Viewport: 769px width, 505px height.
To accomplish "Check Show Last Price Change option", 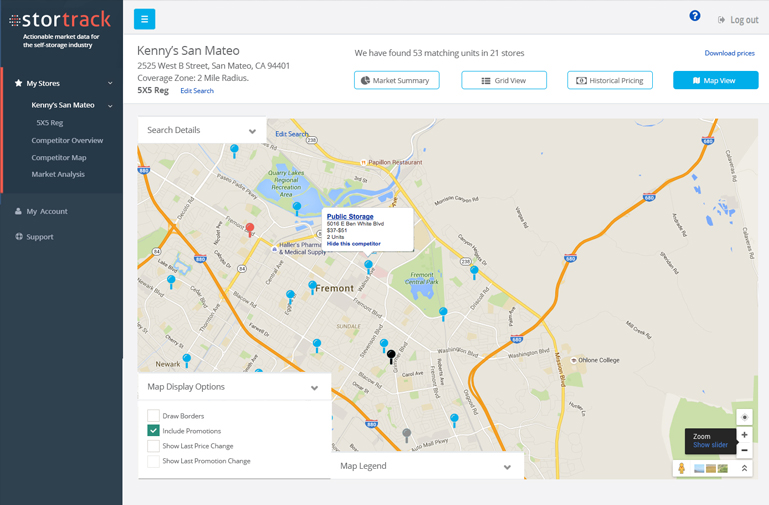I will click(153, 446).
